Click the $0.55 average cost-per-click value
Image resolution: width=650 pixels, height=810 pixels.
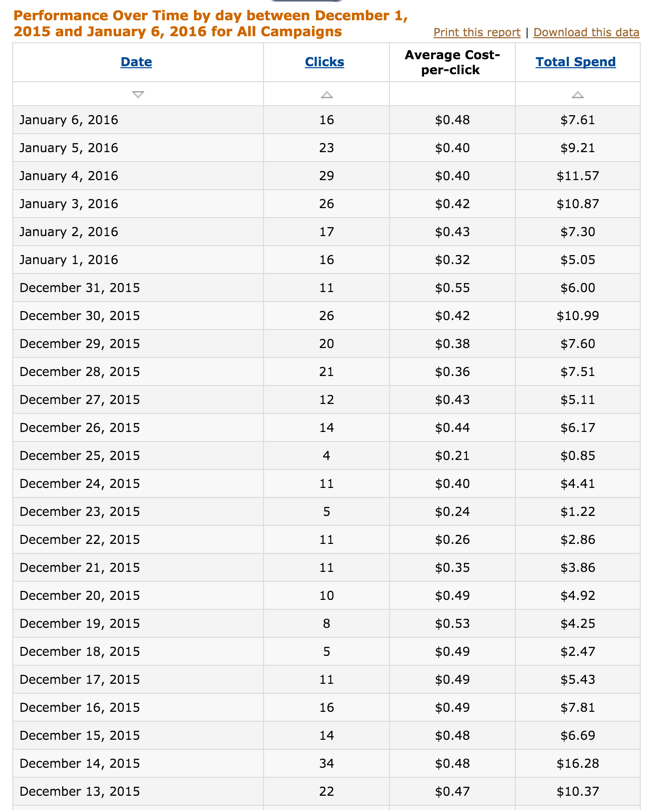(452, 288)
